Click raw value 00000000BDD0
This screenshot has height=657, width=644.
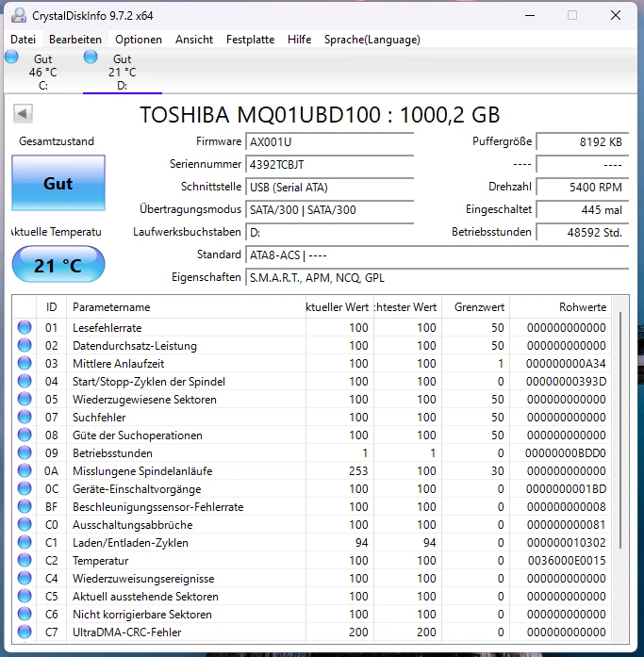pyautogui.click(x=566, y=453)
